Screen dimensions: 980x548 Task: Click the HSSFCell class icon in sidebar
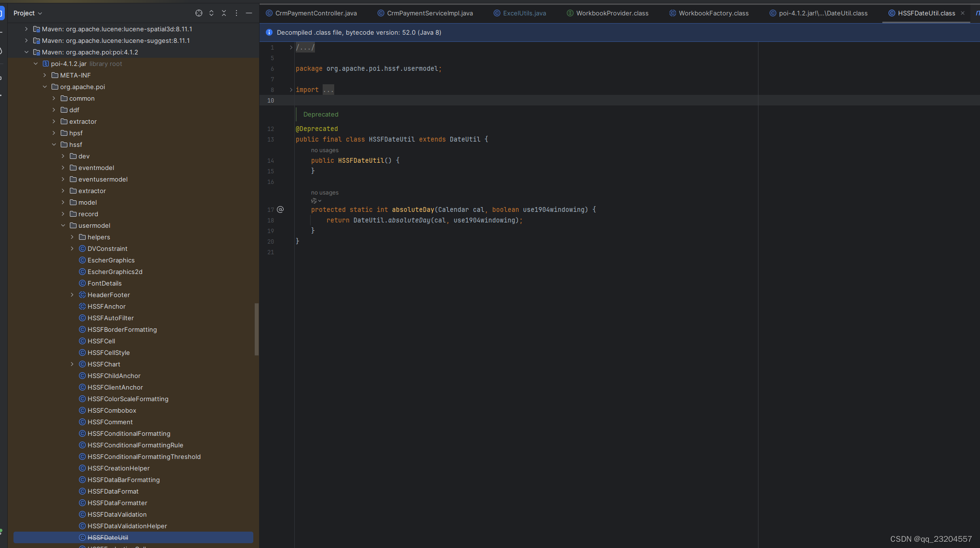point(81,340)
